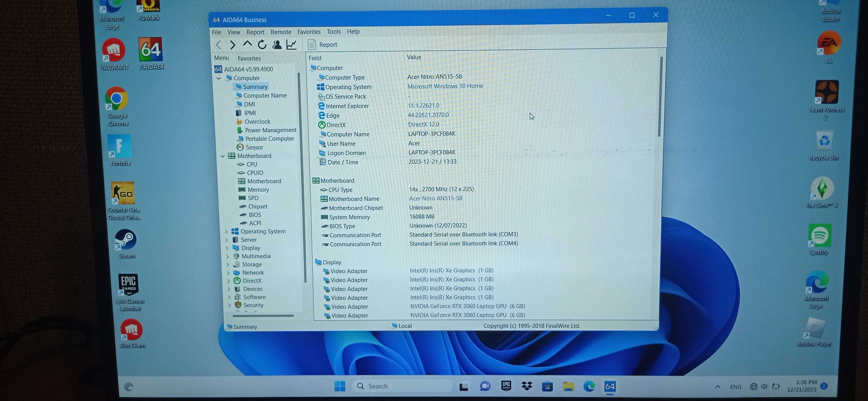Click the Back navigation arrow in AIDA64
The width and height of the screenshot is (868, 401).
tap(218, 45)
